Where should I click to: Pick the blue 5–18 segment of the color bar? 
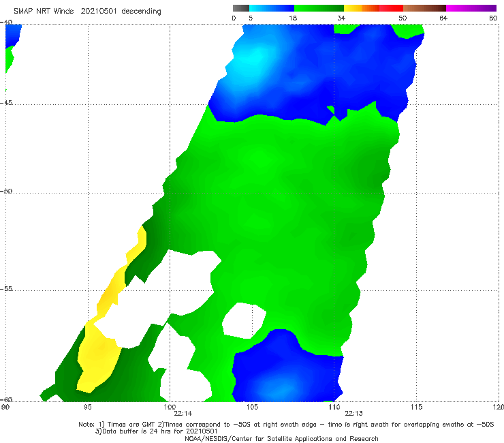coord(272,8)
